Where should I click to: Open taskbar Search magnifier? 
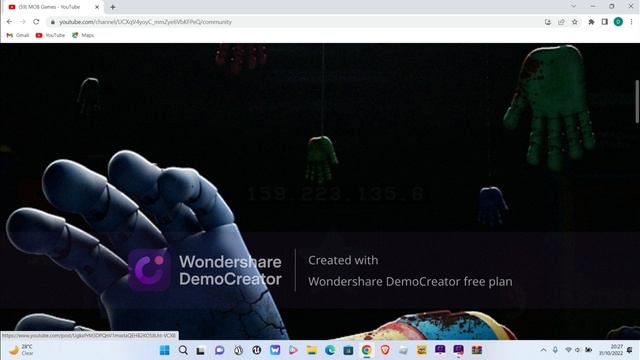(x=183, y=350)
